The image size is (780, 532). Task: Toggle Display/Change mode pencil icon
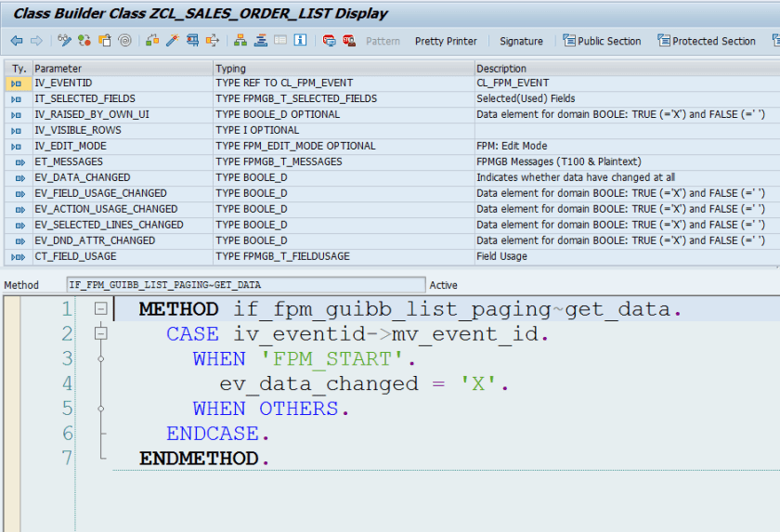pos(64,41)
